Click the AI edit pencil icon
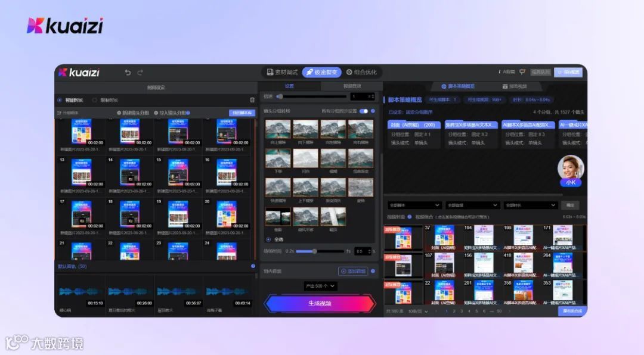 point(500,72)
